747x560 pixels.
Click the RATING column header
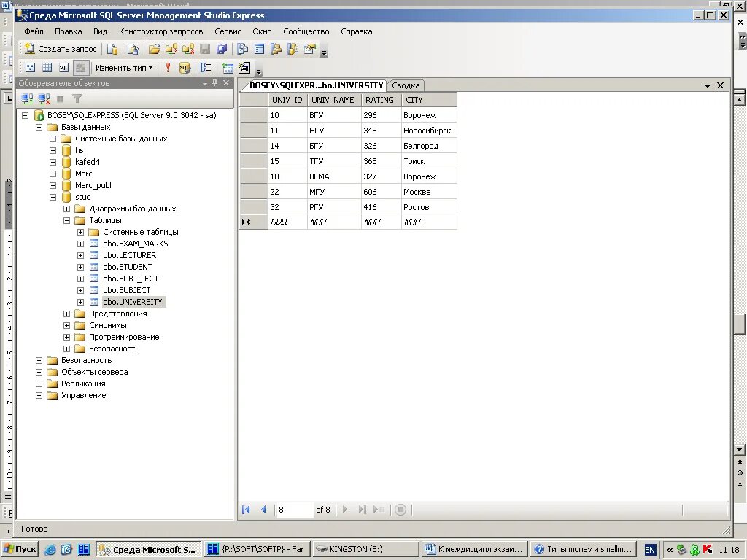point(381,100)
